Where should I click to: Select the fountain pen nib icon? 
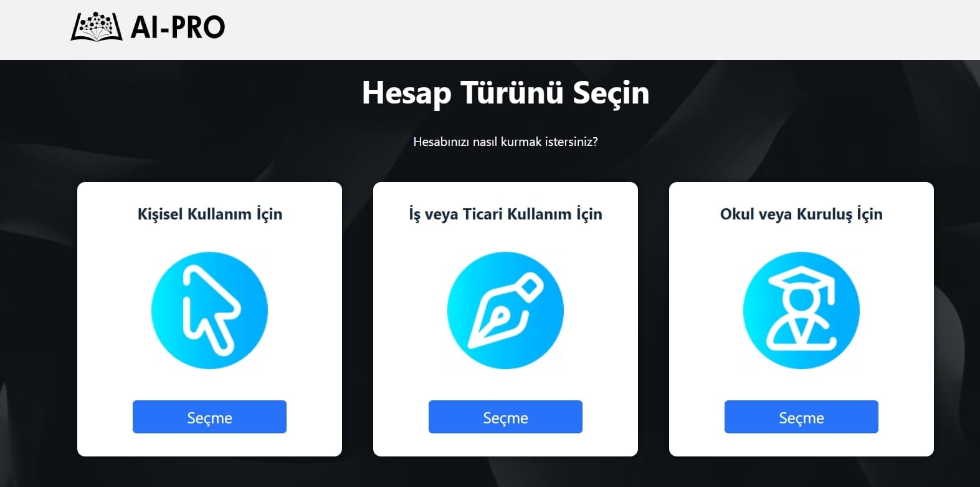(505, 310)
